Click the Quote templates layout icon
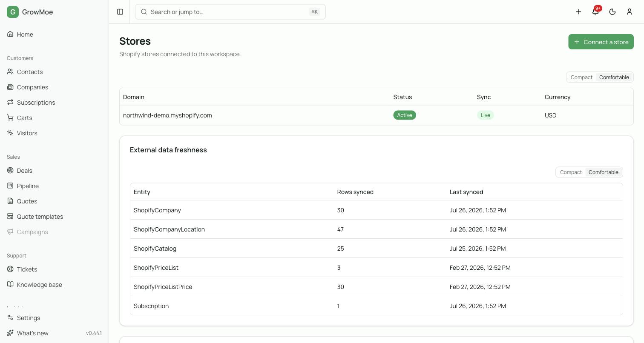 pyautogui.click(x=10, y=217)
